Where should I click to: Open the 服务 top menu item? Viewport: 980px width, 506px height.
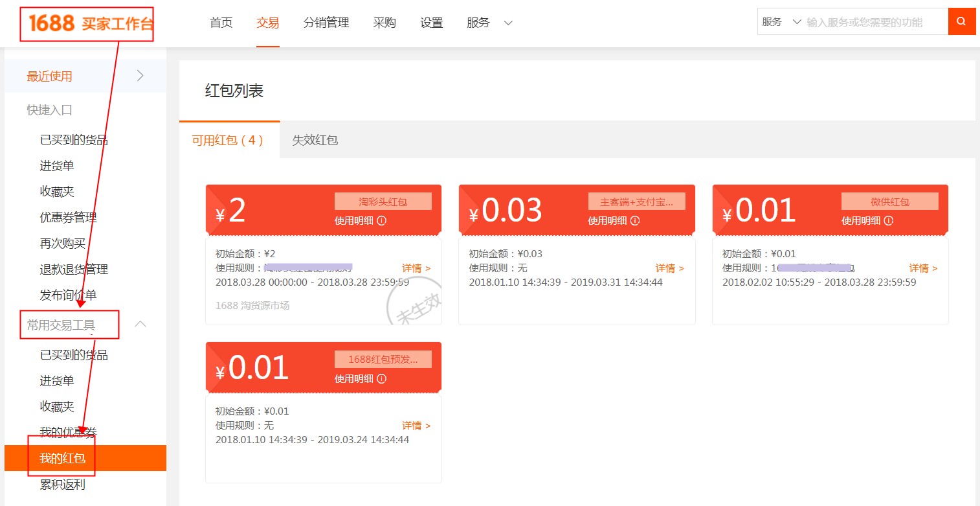point(478,23)
